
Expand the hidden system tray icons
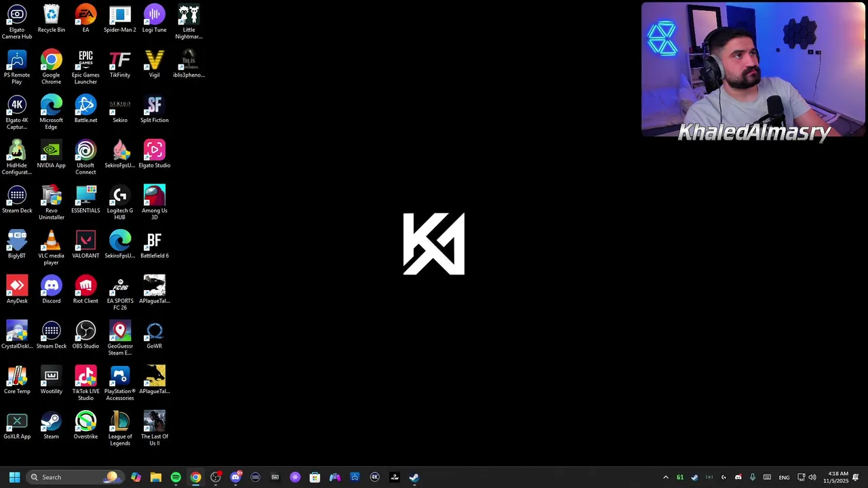coord(665,477)
